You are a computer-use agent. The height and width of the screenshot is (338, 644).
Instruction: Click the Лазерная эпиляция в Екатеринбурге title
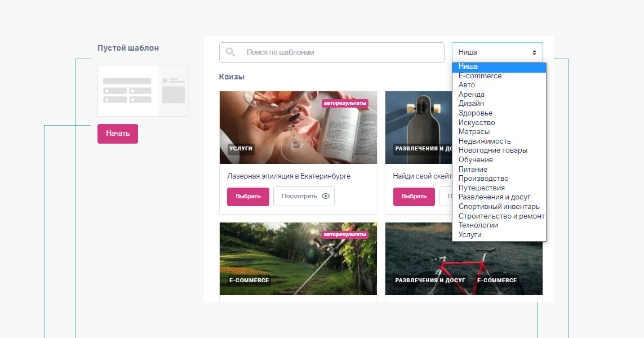coord(288,176)
